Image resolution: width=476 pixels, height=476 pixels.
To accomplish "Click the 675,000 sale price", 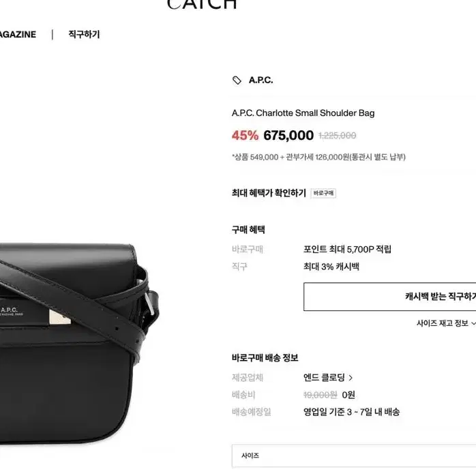I will tap(288, 135).
